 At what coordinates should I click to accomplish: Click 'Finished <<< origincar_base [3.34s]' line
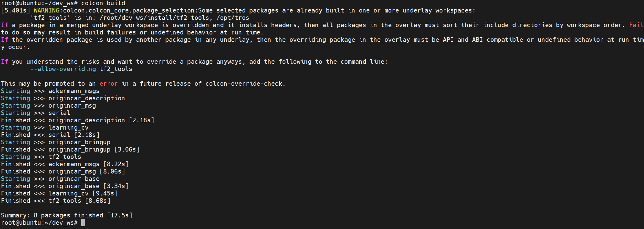(65, 186)
